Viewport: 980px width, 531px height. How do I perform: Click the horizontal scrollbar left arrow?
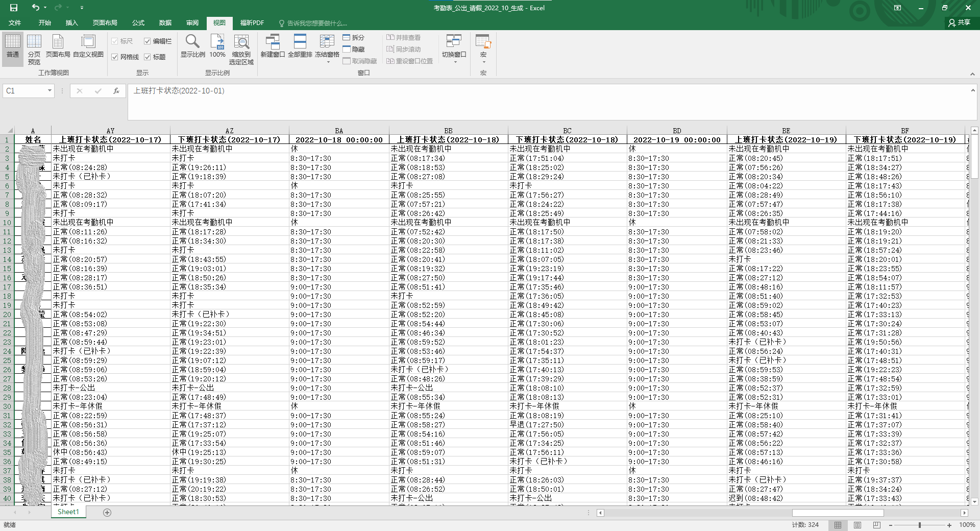[601, 513]
